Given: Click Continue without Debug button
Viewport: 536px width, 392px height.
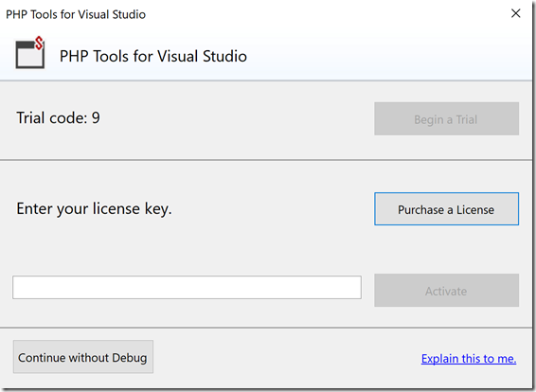Looking at the screenshot, I should click(83, 356).
